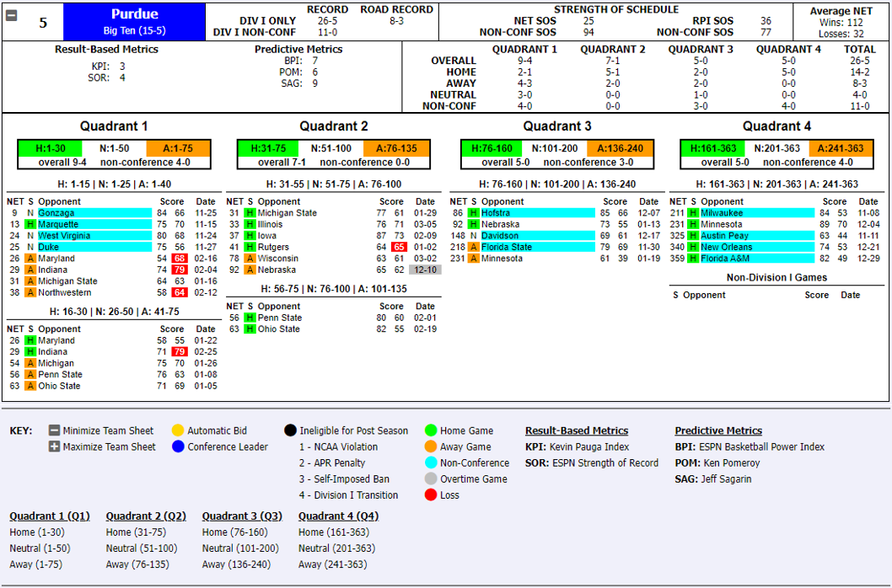Click the SAG: Jeff Sagarin entry
The image size is (892, 588).
tap(712, 478)
